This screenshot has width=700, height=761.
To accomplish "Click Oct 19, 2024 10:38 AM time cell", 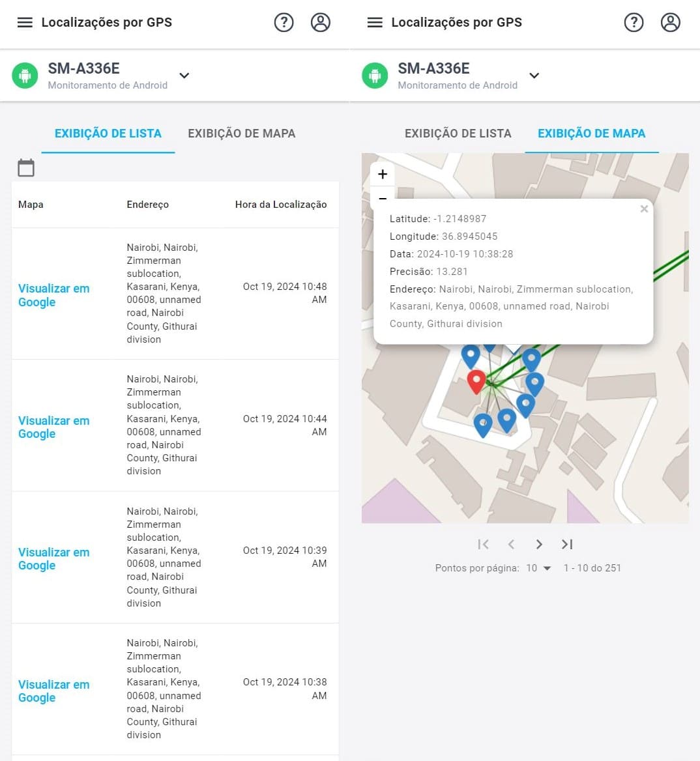I will (284, 689).
